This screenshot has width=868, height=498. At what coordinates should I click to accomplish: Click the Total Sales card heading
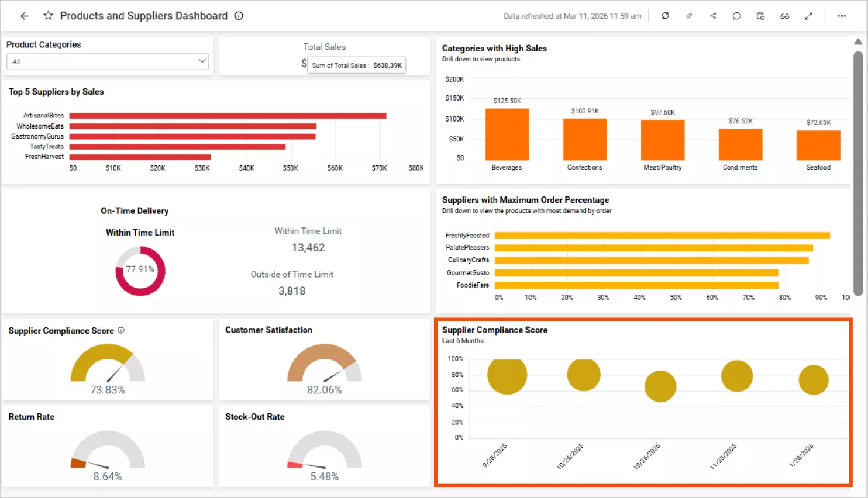pyautogui.click(x=325, y=47)
